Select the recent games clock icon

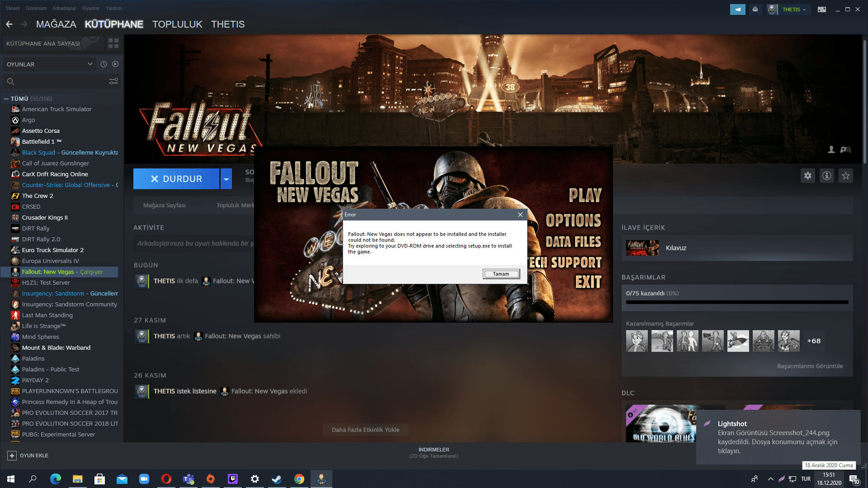pos(103,64)
